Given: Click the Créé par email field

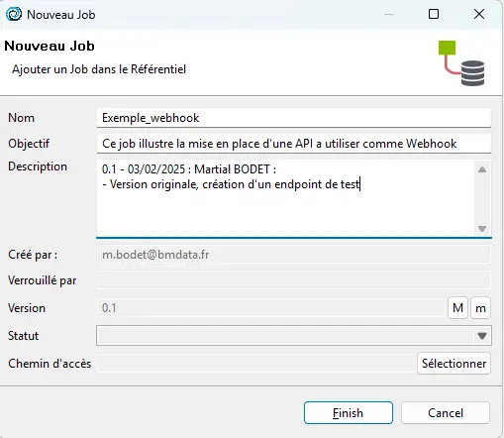Looking at the screenshot, I should (x=294, y=255).
